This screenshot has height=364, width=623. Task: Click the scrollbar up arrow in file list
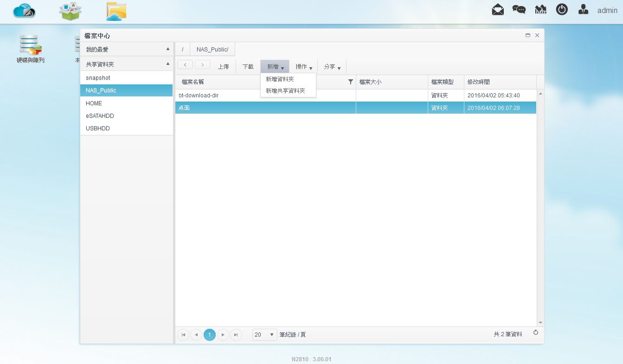coord(540,94)
